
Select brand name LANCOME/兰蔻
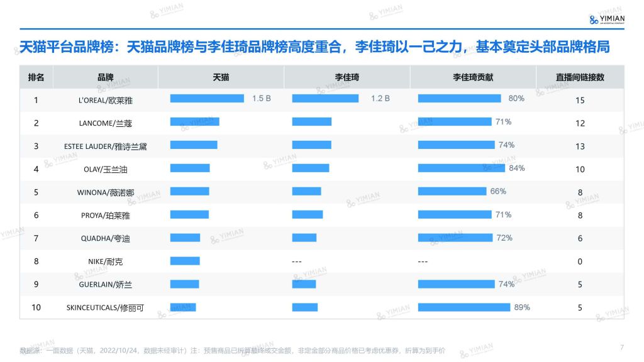[106, 123]
